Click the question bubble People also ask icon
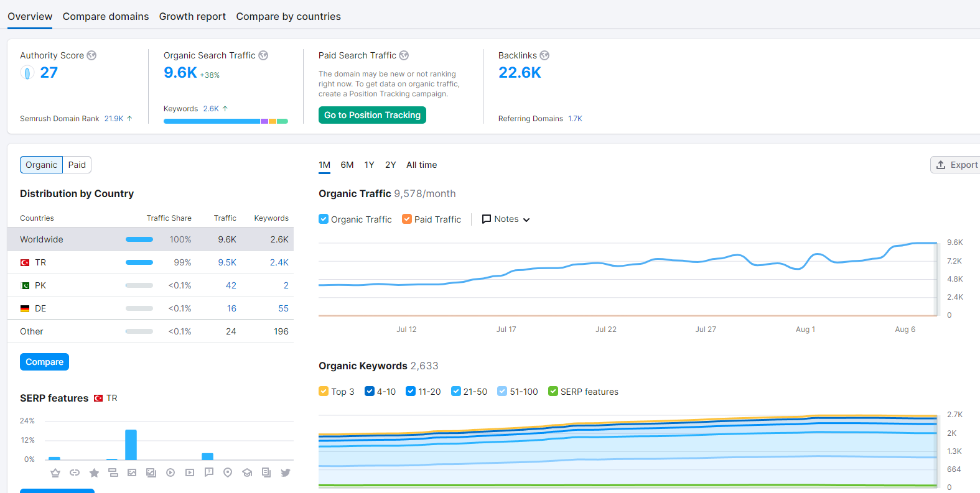Image resolution: width=980 pixels, height=493 pixels. click(209, 472)
